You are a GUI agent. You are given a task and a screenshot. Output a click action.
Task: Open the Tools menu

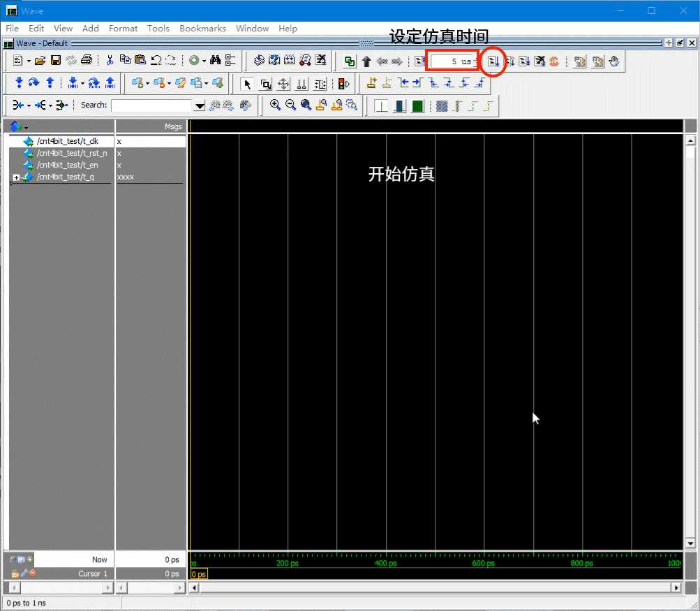pos(158,28)
